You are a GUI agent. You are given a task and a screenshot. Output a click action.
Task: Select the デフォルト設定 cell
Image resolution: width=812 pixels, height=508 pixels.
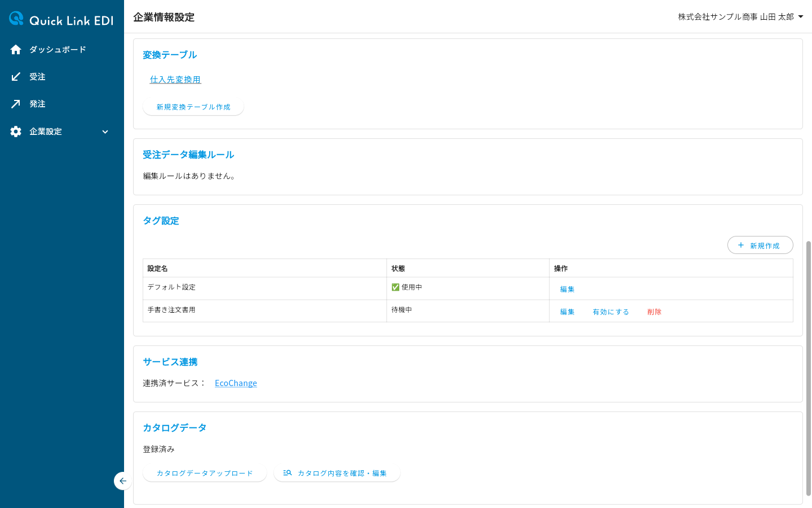pos(264,288)
